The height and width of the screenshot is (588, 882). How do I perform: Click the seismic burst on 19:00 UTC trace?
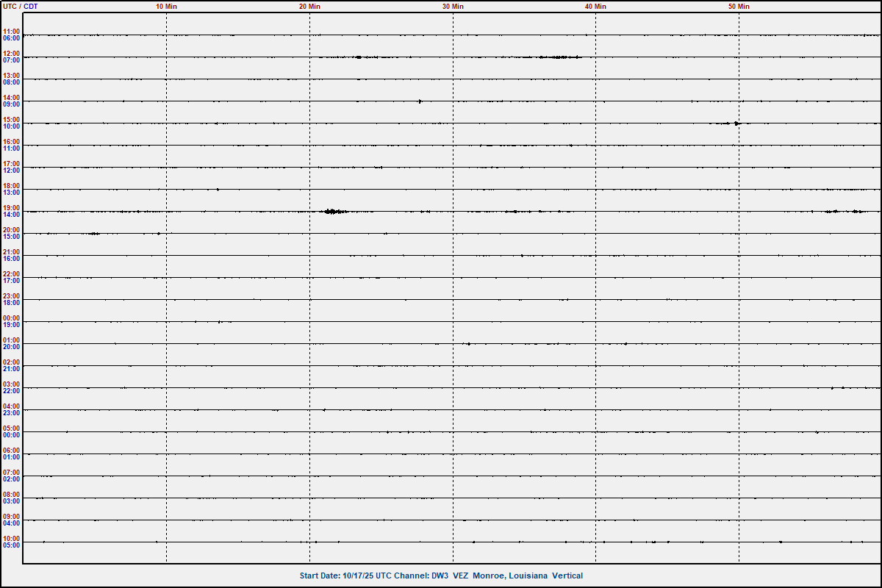pyautogui.click(x=334, y=212)
